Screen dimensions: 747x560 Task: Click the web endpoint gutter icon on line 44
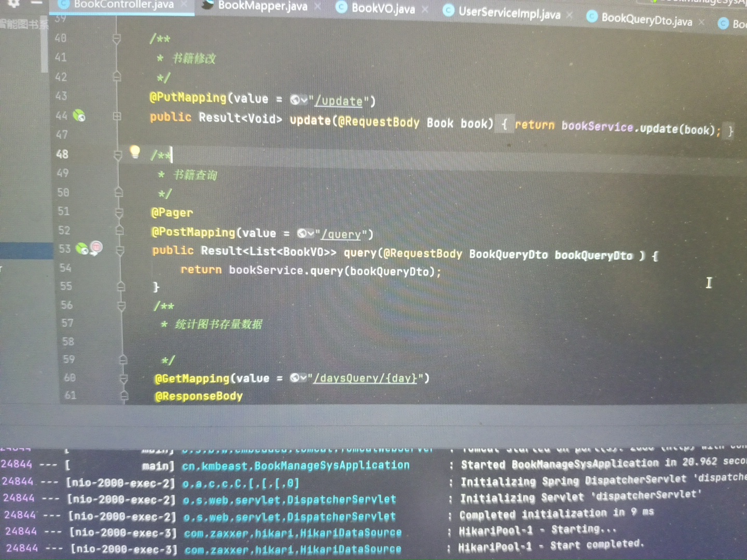[79, 116]
